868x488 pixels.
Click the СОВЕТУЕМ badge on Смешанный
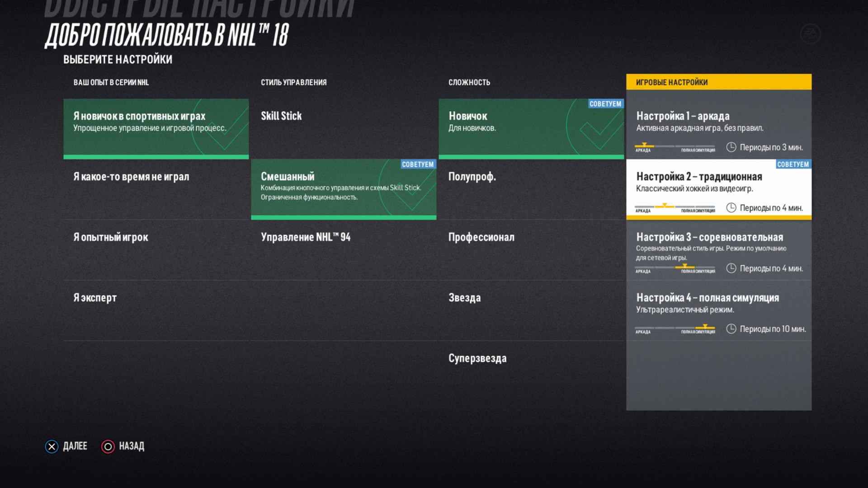click(x=418, y=164)
